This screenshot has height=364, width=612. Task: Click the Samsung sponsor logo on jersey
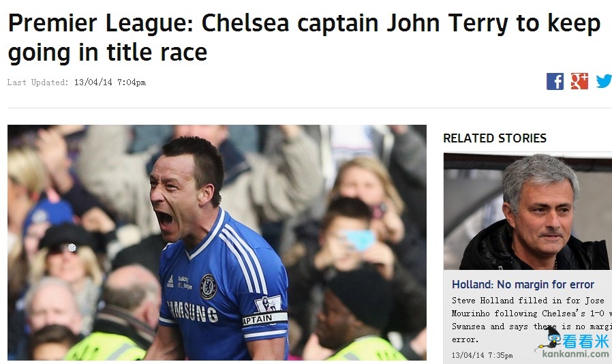coord(192,312)
